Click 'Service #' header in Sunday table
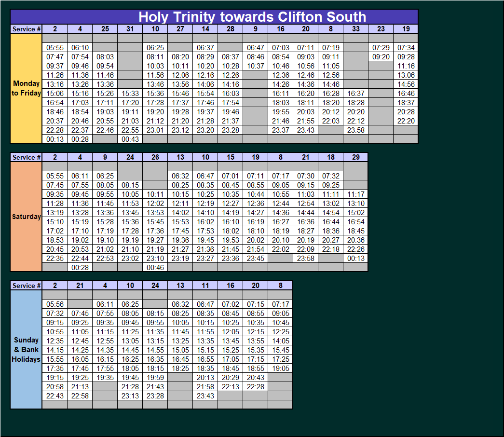The width and height of the screenshot is (504, 437). [x=26, y=286]
